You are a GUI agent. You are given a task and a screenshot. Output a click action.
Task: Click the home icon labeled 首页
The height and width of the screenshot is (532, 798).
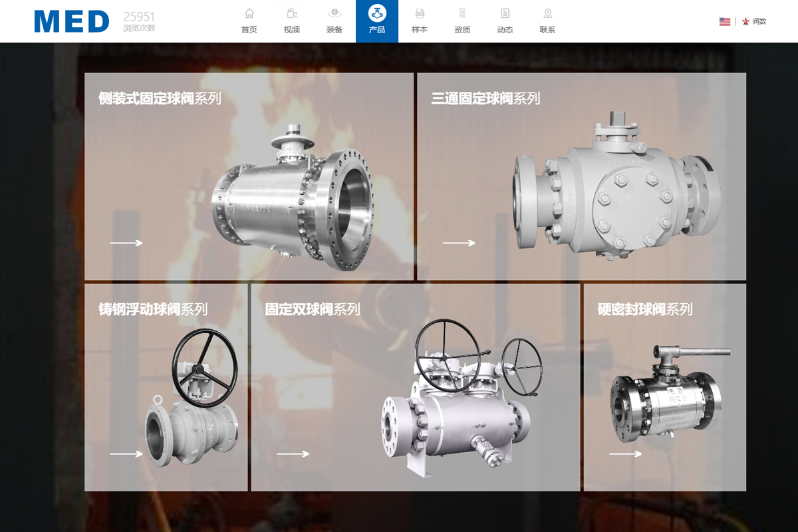[x=249, y=13]
